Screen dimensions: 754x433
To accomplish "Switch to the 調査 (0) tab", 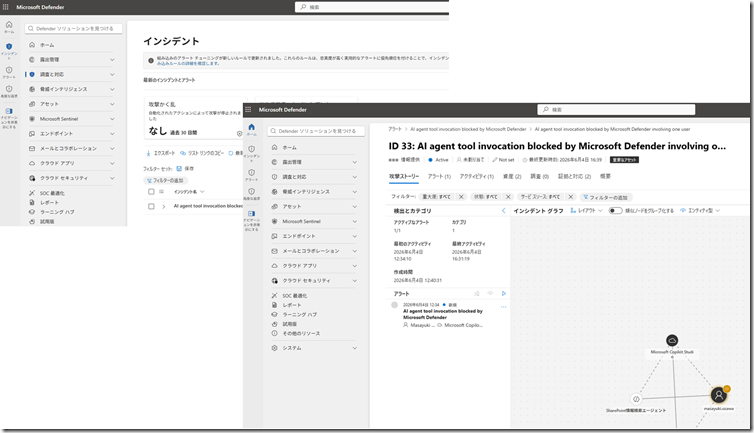I will [x=540, y=177].
